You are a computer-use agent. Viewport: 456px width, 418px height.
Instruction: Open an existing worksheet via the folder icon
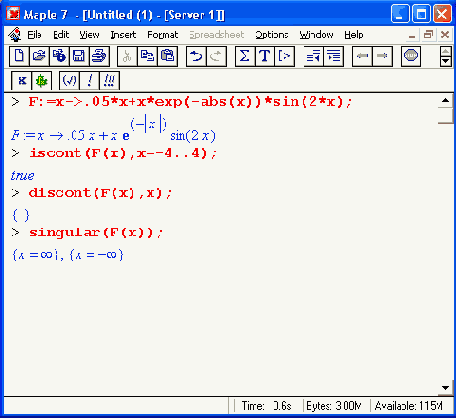pyautogui.click(x=39, y=56)
